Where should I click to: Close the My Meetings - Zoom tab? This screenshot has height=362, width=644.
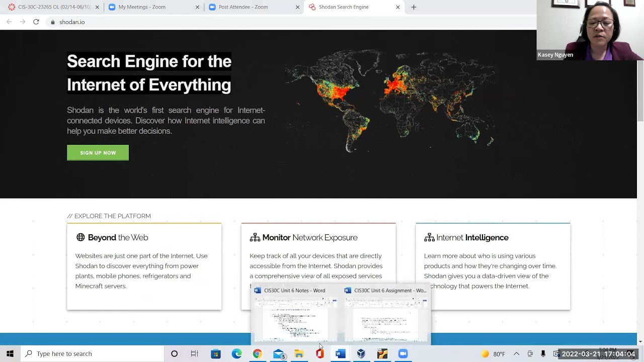point(197,7)
